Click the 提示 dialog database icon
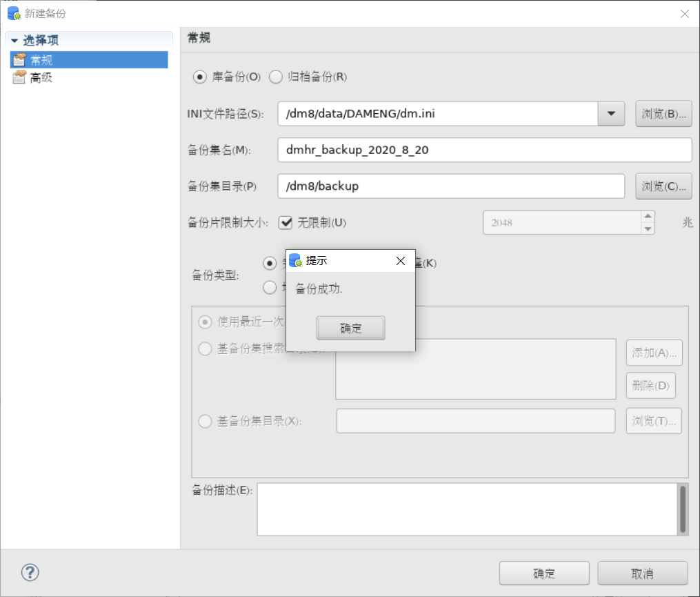This screenshot has width=700, height=597. (296, 260)
